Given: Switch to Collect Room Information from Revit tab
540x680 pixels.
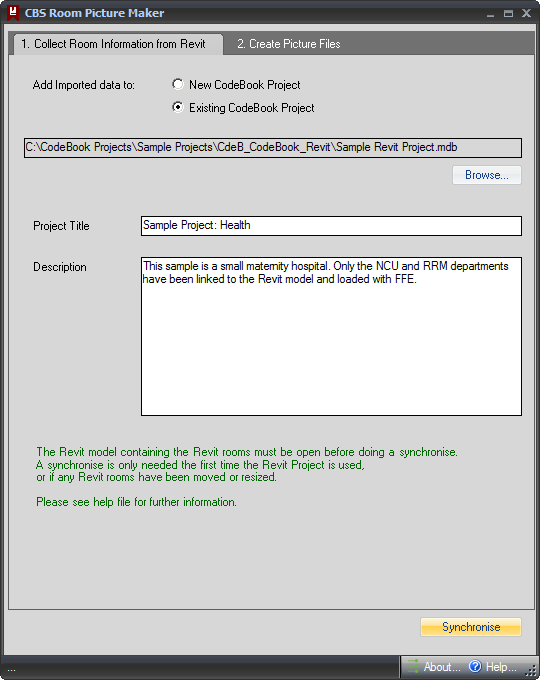Looking at the screenshot, I should click(x=118, y=44).
